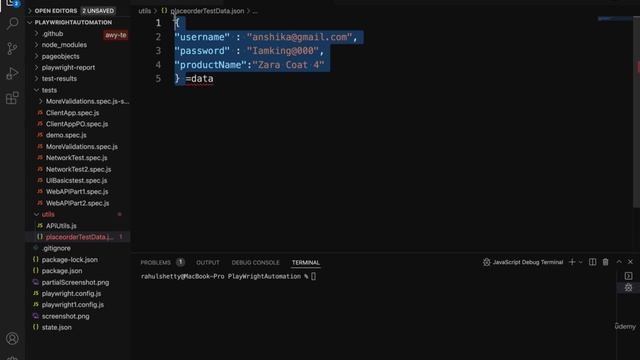Image resolution: width=640 pixels, height=360 pixels.
Task: Click the 2 unsaved badge
Action: 98,11
